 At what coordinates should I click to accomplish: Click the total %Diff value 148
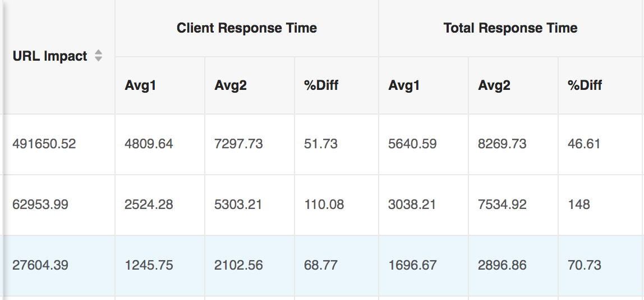579,204
